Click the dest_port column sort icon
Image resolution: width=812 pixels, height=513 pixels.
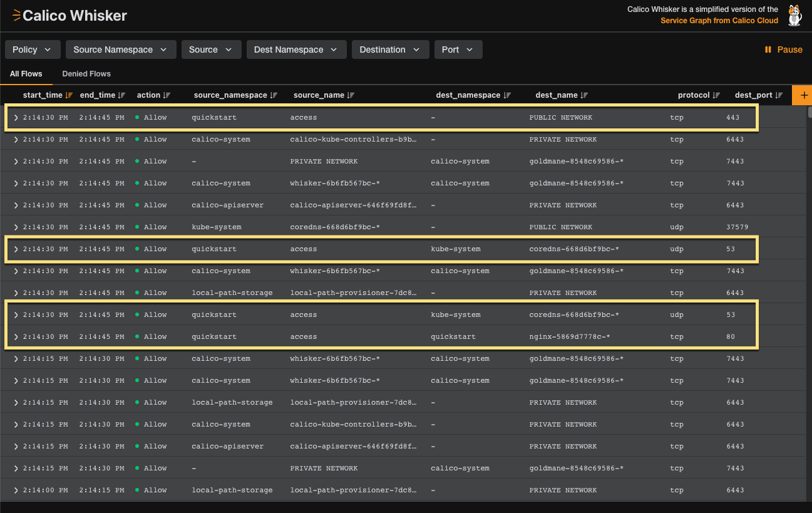779,95
